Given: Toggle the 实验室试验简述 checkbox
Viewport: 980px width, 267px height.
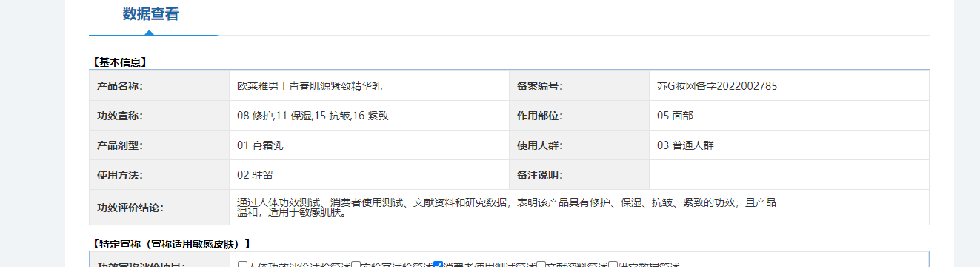Looking at the screenshot, I should click(356, 265).
